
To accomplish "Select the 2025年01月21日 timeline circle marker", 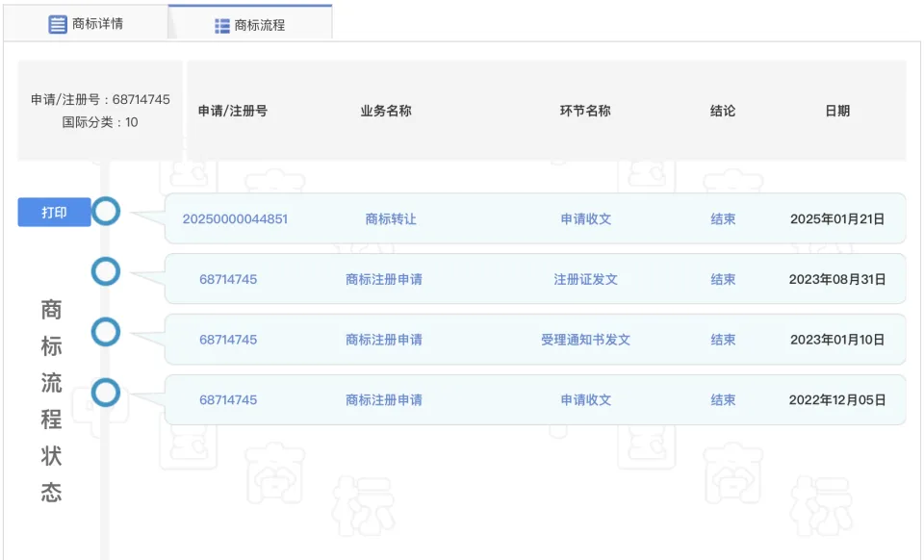I will point(105,212).
